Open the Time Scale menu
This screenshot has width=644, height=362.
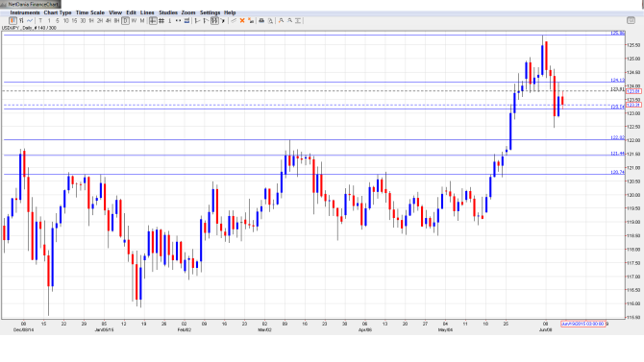(90, 12)
